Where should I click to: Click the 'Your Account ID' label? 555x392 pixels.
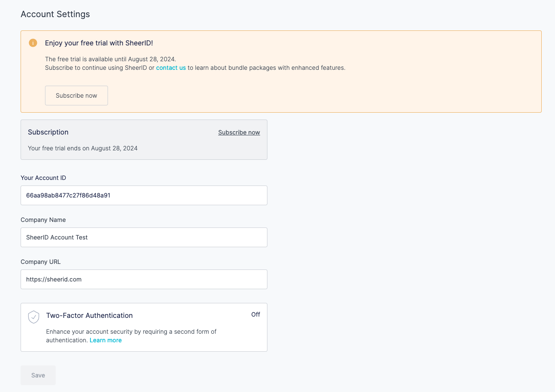(43, 178)
